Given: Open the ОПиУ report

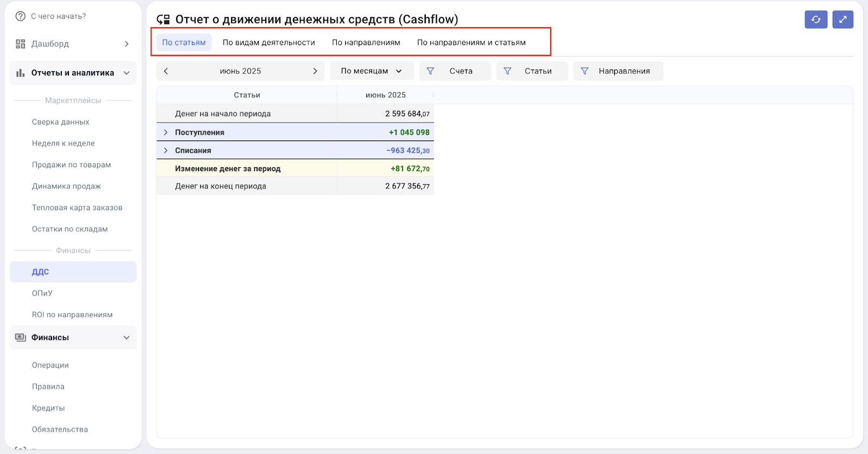Looking at the screenshot, I should tap(42, 293).
